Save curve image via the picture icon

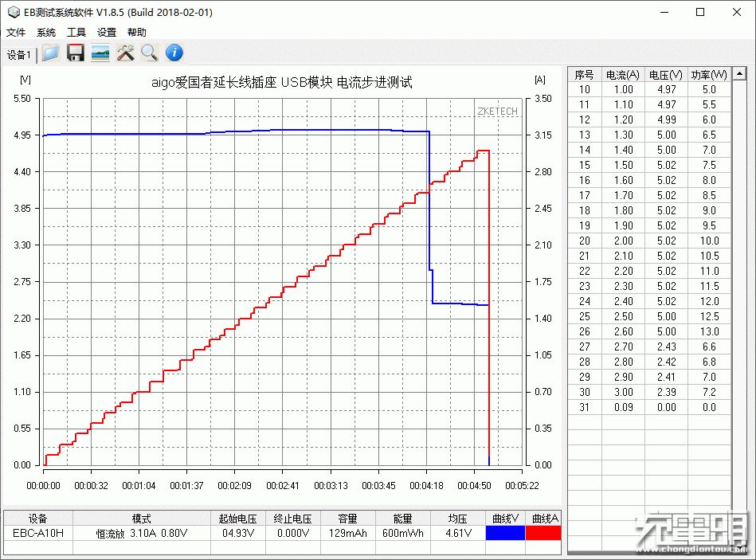pos(100,53)
